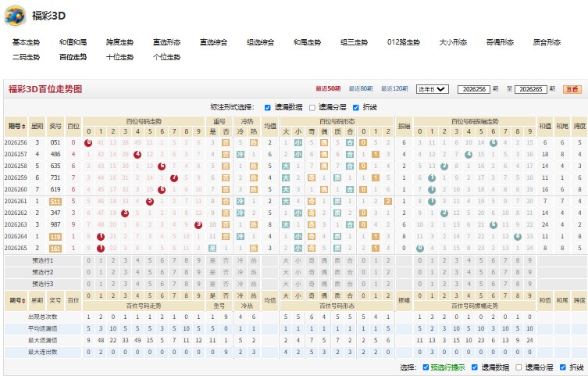Click issue number 2026256 in first column
The image size is (588, 376).
pos(16,142)
